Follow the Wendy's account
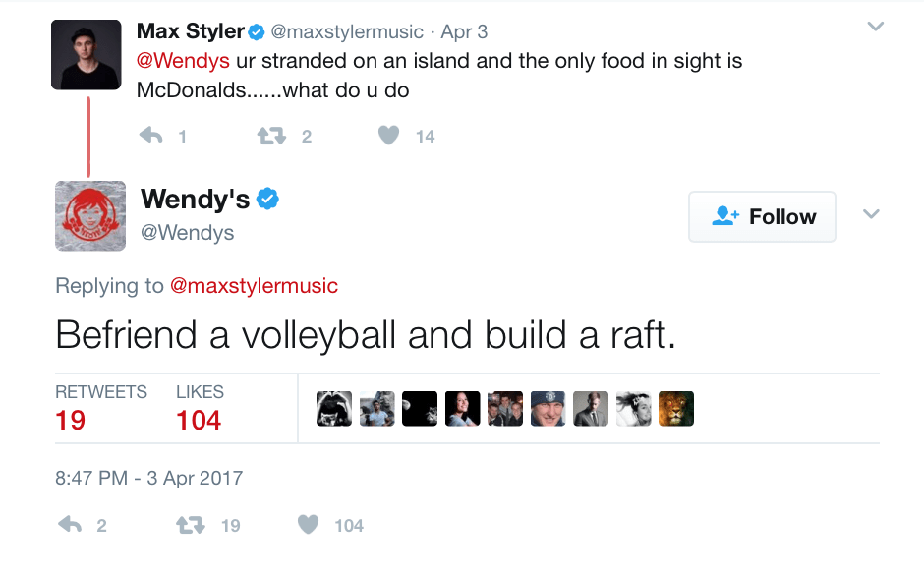The image size is (924, 574). click(x=762, y=216)
